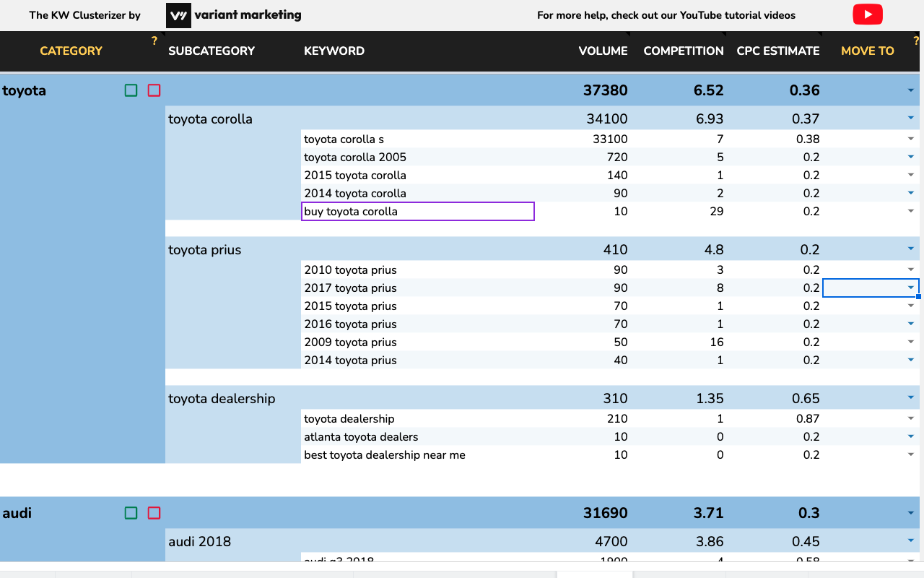Screen dimensions: 924x578
Task: Click 'The KW Clusterizer by' title text
Action: pos(85,15)
